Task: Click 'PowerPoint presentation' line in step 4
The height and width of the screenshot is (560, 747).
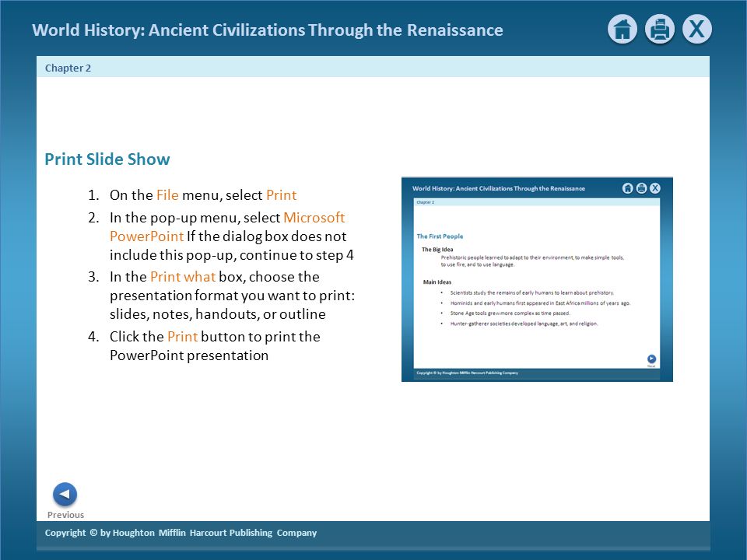Action: pyautogui.click(x=189, y=355)
